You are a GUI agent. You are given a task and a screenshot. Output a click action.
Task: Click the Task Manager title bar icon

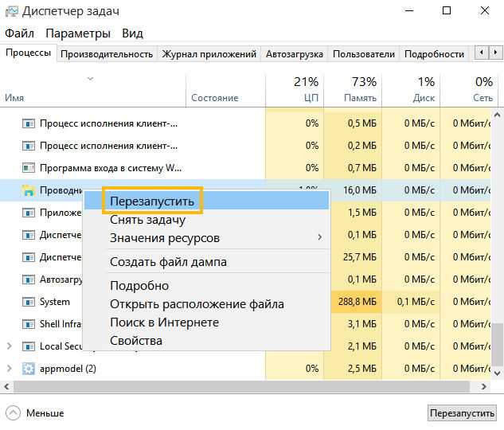click(x=12, y=12)
